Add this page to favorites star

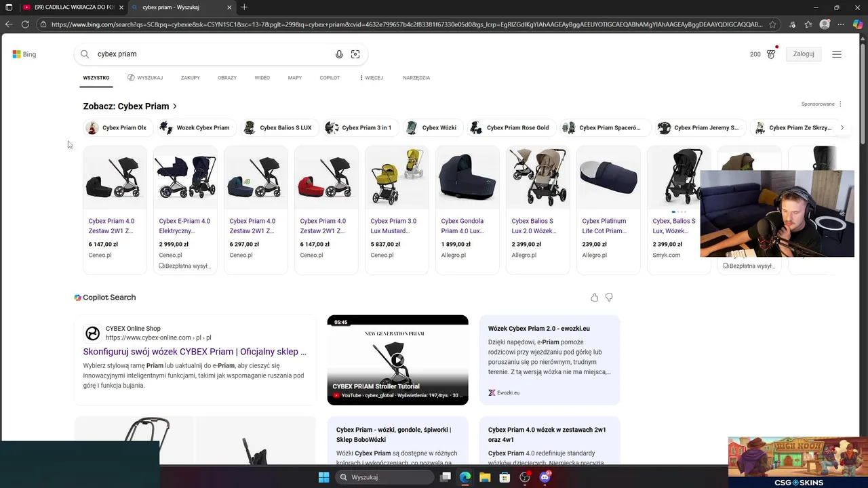(x=772, y=24)
